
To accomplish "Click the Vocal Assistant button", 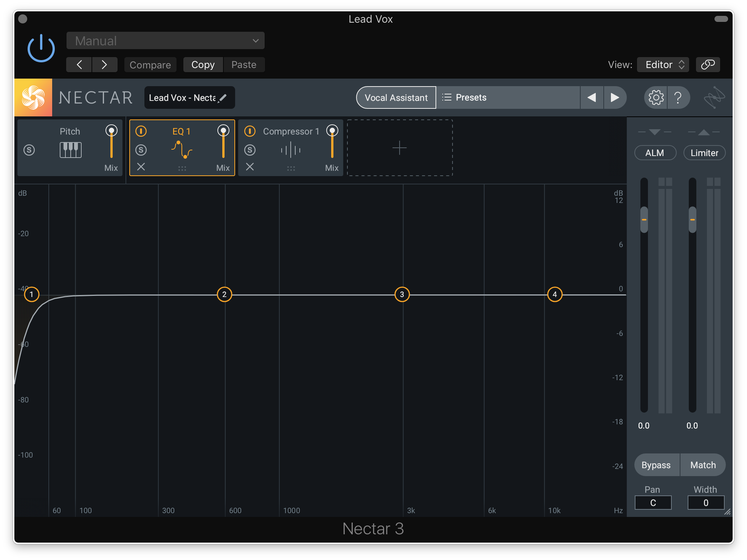I will click(395, 97).
